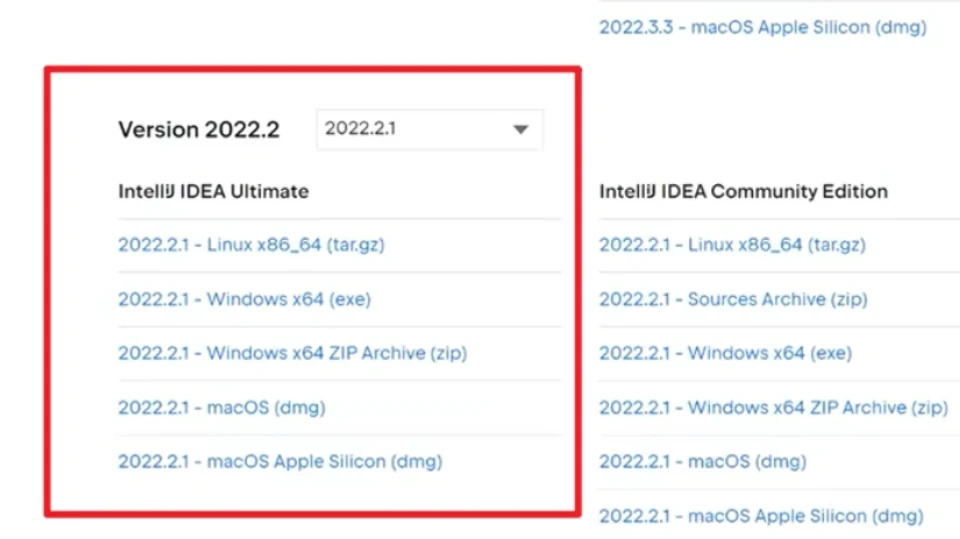Open the 2022.2.1 version selector combo box
The image size is (960, 539).
429,130
